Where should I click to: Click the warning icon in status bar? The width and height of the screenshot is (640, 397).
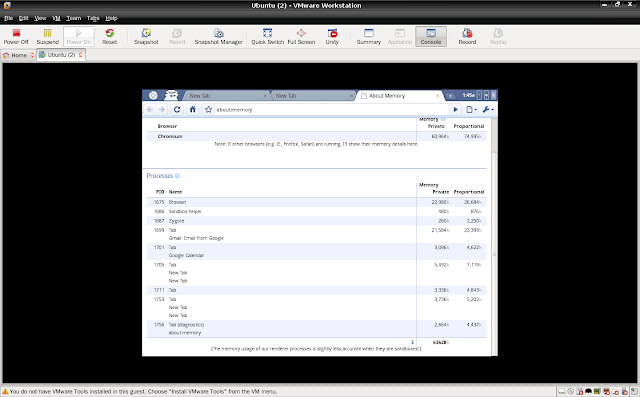click(5, 391)
